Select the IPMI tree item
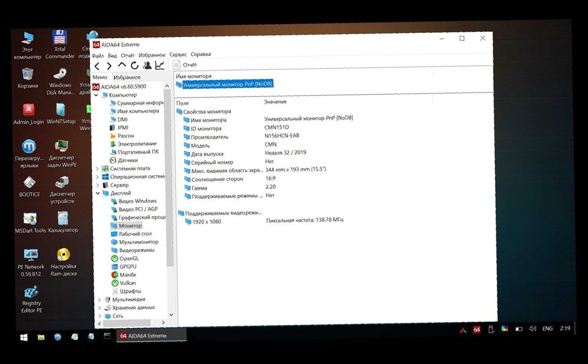 [x=119, y=128]
